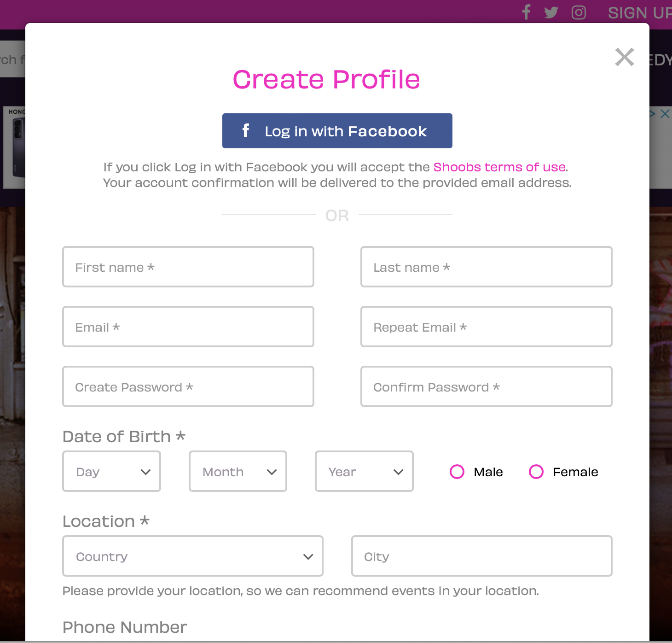Expand the Day dropdown
Viewport: 672px width, 643px height.
point(112,471)
